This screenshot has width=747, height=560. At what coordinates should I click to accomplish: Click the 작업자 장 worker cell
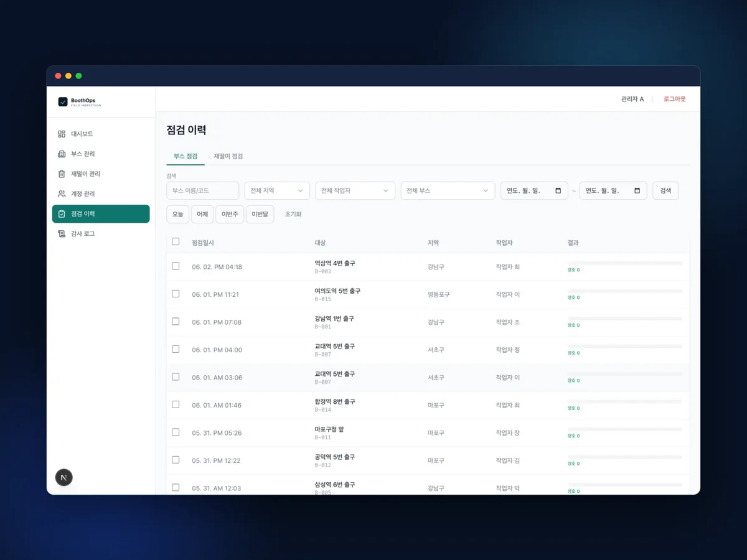pos(508,433)
